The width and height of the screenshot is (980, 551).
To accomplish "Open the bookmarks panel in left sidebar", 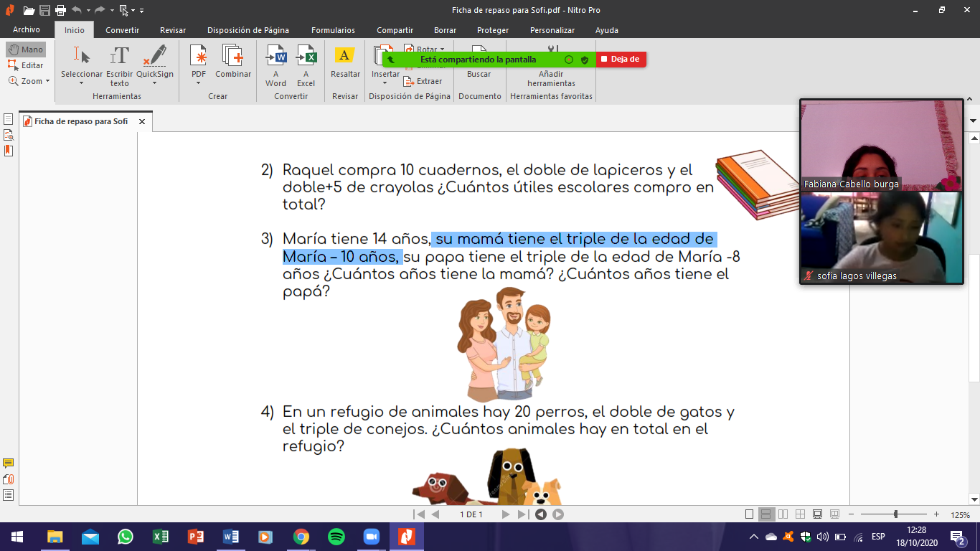I will pyautogui.click(x=9, y=151).
